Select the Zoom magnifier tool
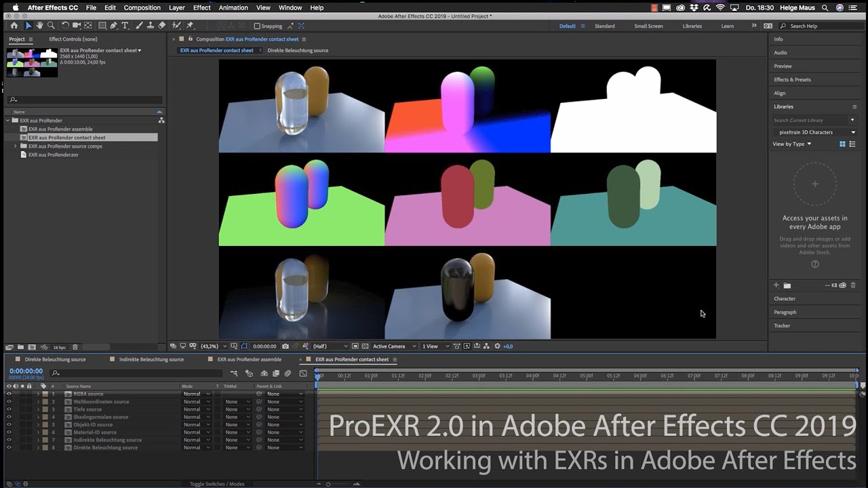The height and width of the screenshot is (488, 868). click(x=51, y=26)
